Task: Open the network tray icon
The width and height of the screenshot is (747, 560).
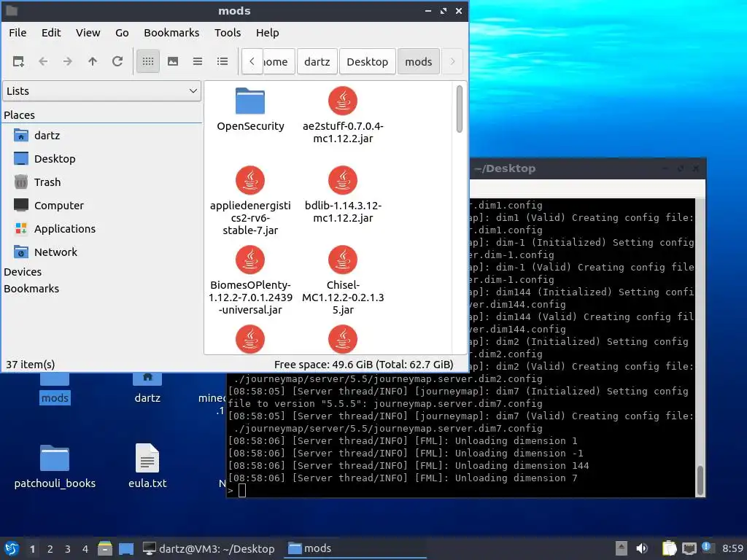Action: pyautogui.click(x=689, y=548)
